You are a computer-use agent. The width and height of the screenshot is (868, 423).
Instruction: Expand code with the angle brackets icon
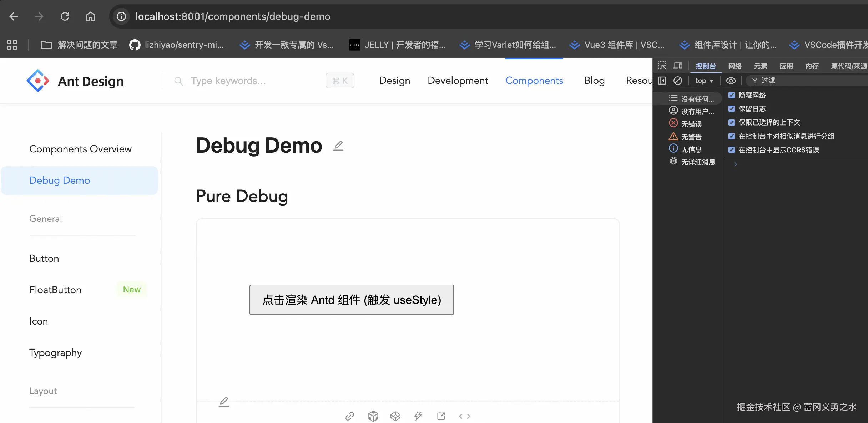click(464, 416)
